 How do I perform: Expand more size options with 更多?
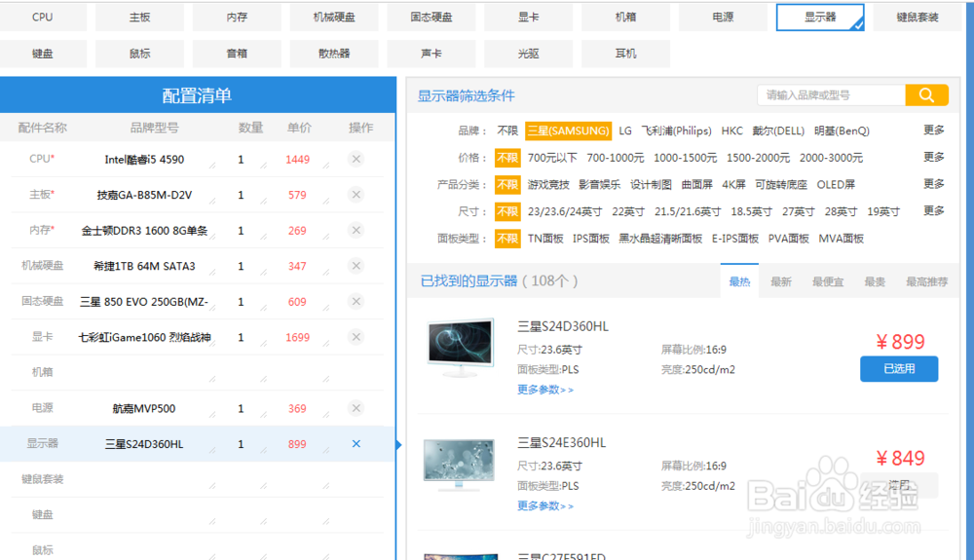[x=934, y=210]
